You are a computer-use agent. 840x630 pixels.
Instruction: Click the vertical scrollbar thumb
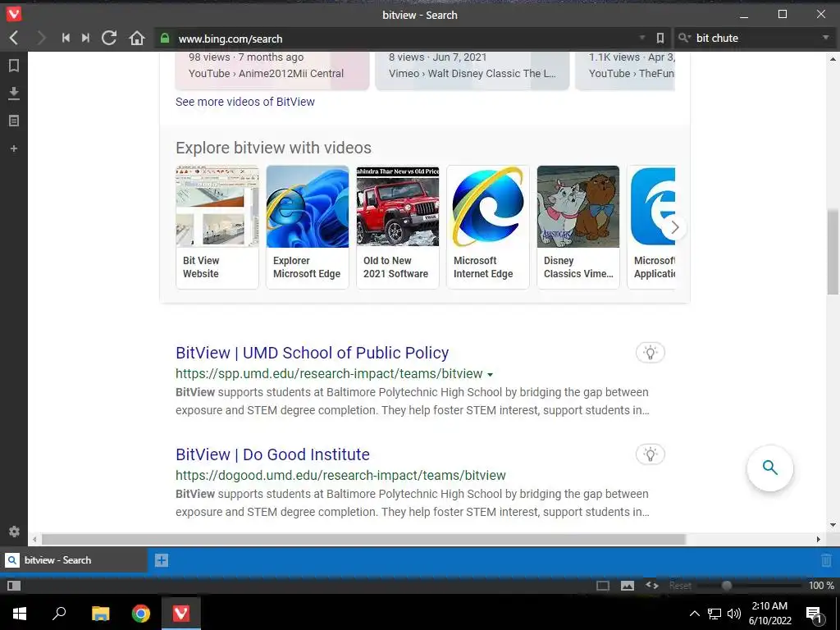(x=833, y=252)
